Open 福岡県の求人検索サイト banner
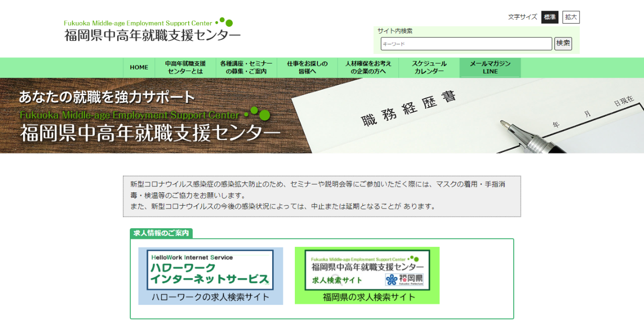 point(367,276)
